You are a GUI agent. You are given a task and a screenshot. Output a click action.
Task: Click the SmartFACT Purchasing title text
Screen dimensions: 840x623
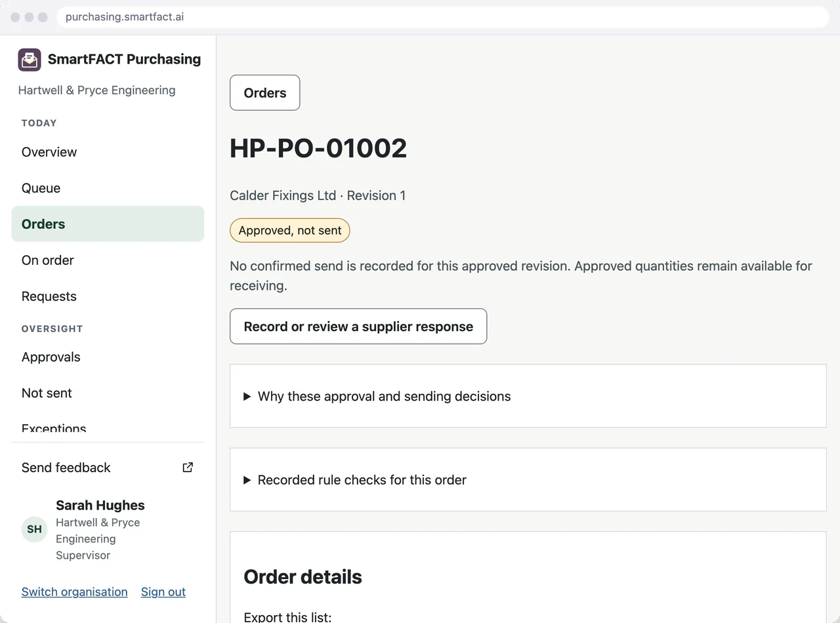click(125, 59)
